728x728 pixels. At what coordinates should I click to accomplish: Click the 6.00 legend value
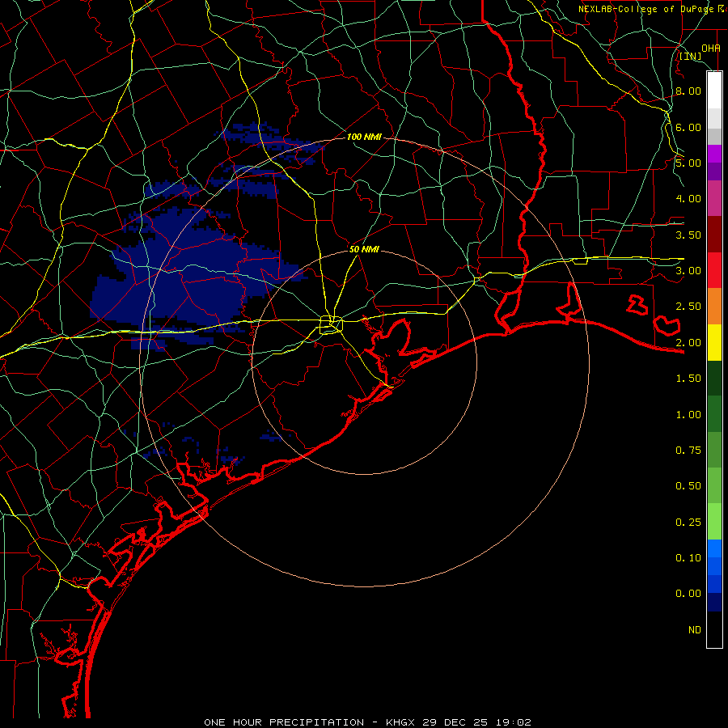(x=688, y=127)
